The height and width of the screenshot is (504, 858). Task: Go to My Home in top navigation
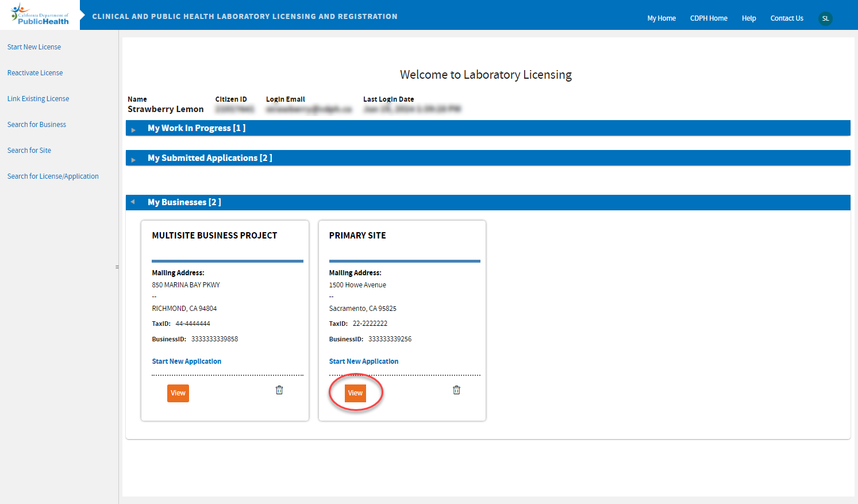point(661,18)
